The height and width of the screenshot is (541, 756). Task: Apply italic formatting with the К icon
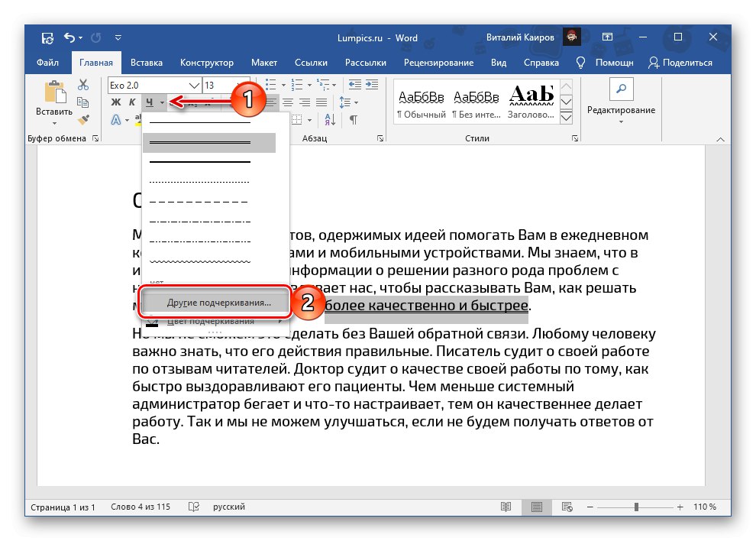131,102
